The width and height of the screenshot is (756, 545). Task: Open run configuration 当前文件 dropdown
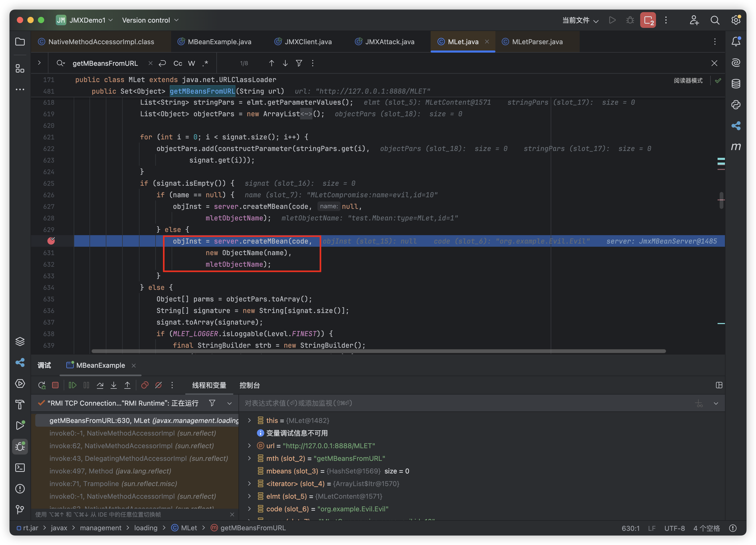[x=580, y=20]
